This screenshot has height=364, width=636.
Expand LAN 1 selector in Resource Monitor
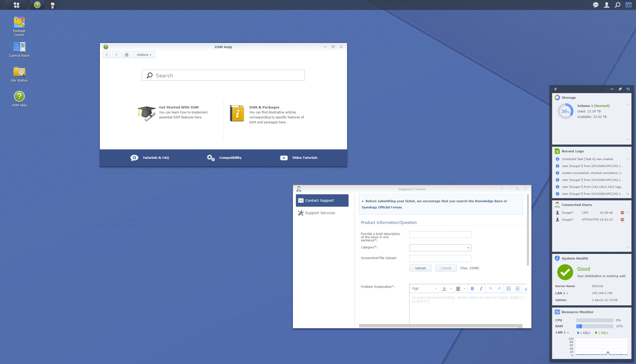click(x=562, y=332)
